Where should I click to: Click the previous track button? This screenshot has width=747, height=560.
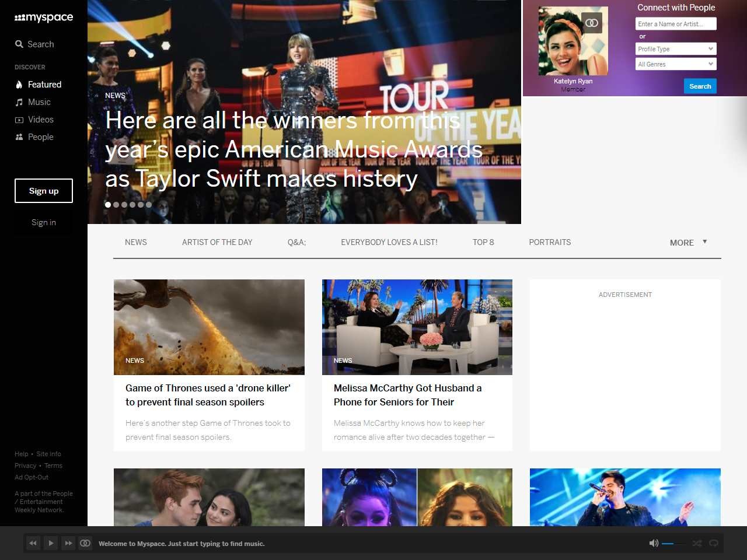tap(33, 543)
